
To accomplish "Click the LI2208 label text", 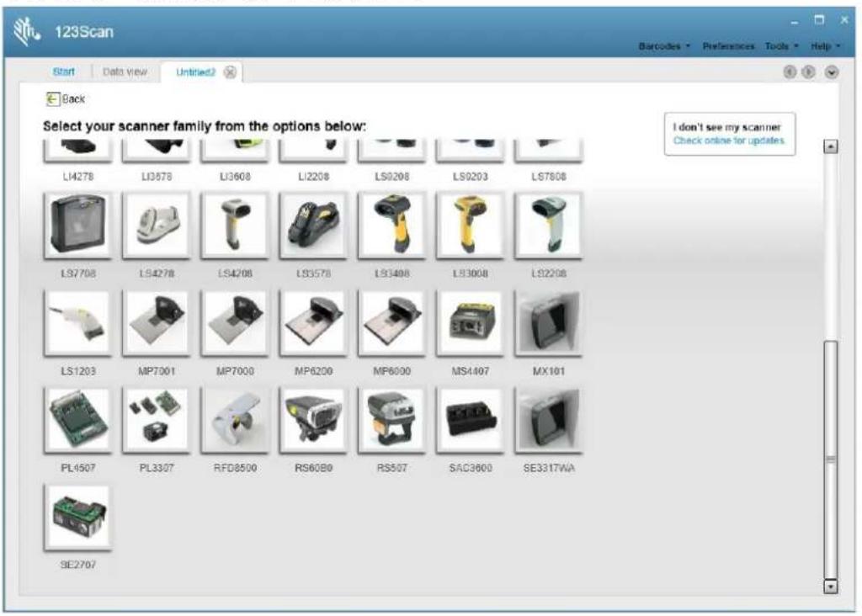I will point(313,177).
